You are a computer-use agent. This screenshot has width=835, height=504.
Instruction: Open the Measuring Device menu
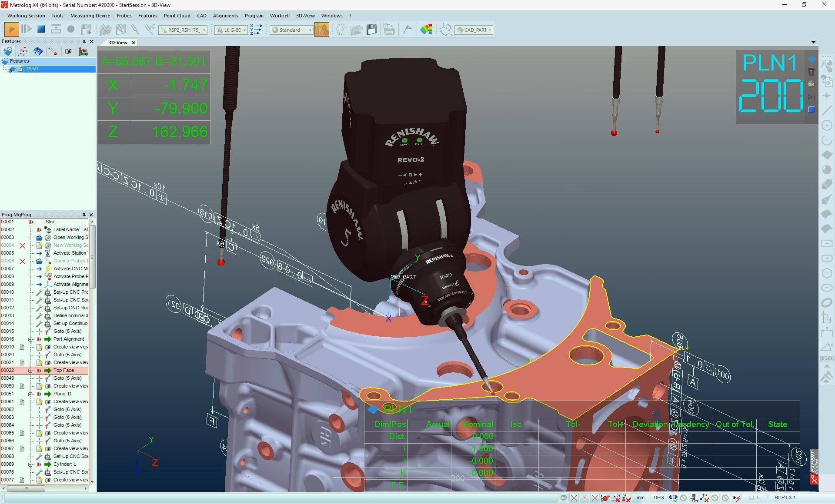(x=90, y=16)
